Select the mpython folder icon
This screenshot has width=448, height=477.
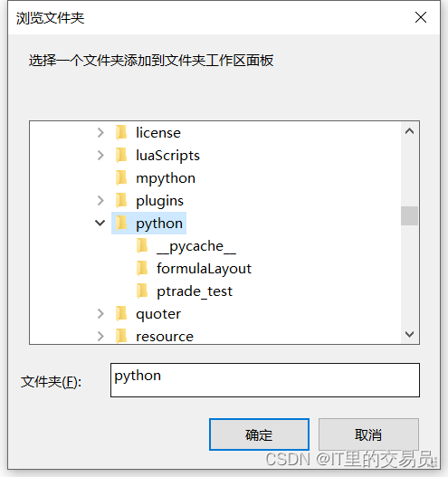(x=121, y=178)
